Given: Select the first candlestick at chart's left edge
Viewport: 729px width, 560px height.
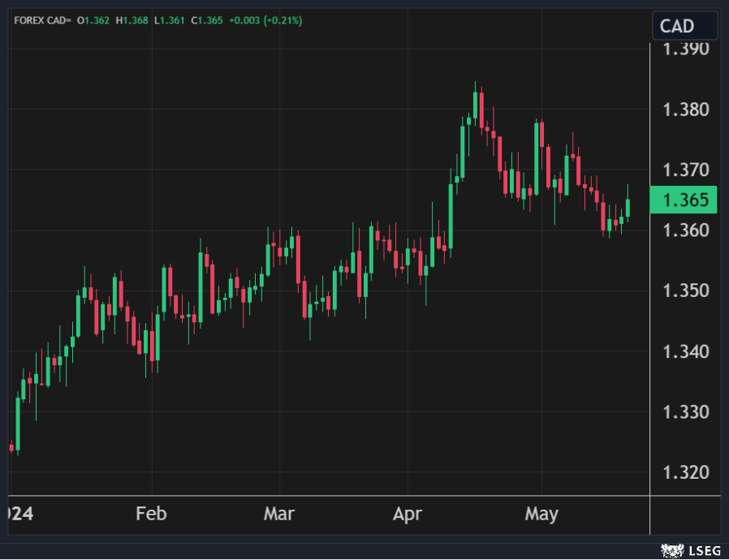Looking at the screenshot, I should 11,446.
